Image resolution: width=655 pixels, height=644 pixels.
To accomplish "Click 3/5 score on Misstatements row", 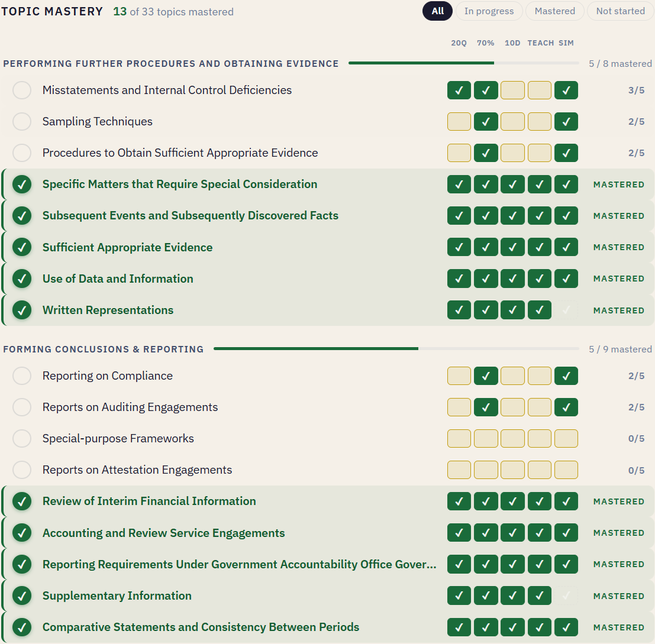I will click(636, 90).
